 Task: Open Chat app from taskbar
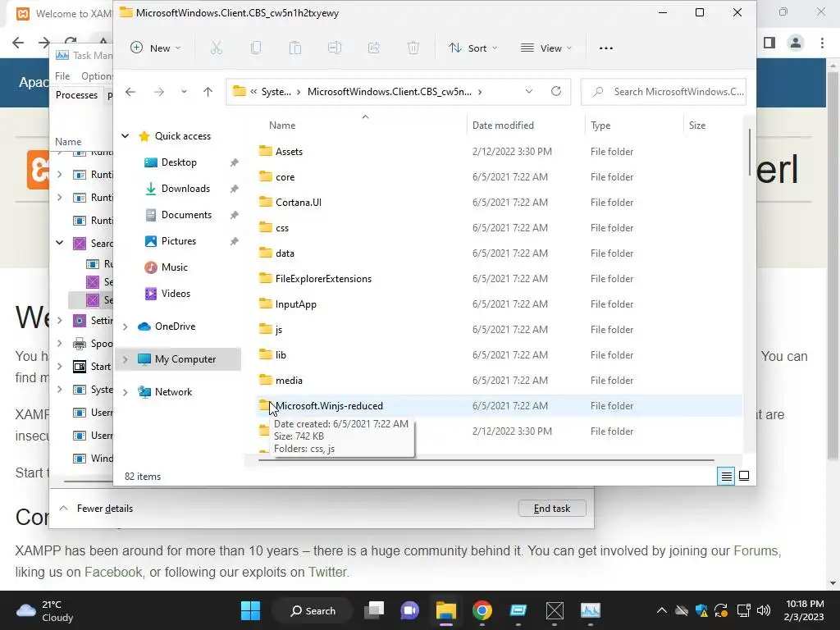click(410, 610)
